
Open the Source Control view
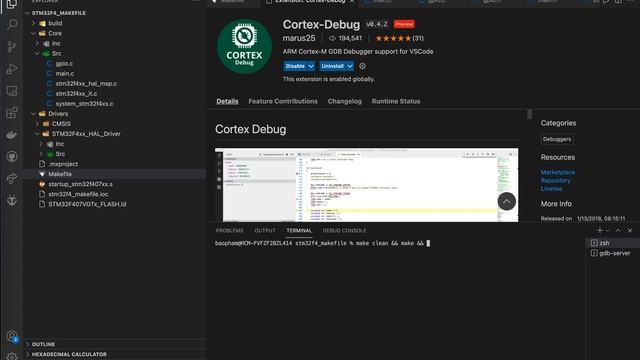click(x=12, y=47)
